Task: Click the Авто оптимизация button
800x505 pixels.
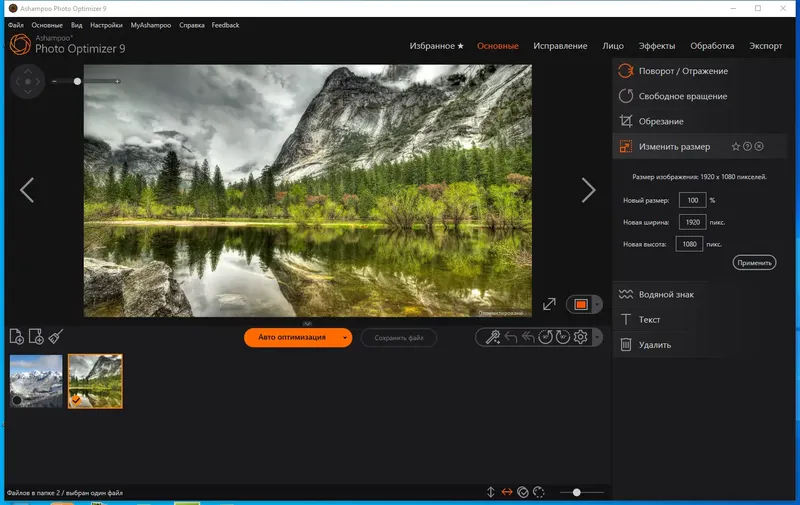Action: 291,338
